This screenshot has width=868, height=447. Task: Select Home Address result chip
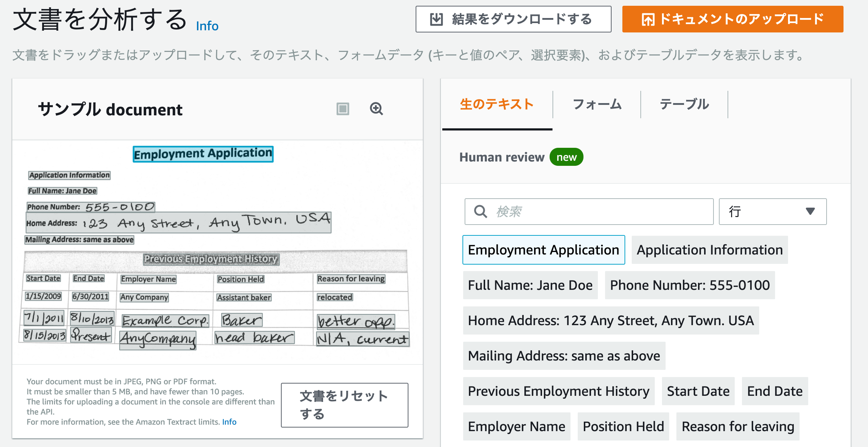[611, 320]
